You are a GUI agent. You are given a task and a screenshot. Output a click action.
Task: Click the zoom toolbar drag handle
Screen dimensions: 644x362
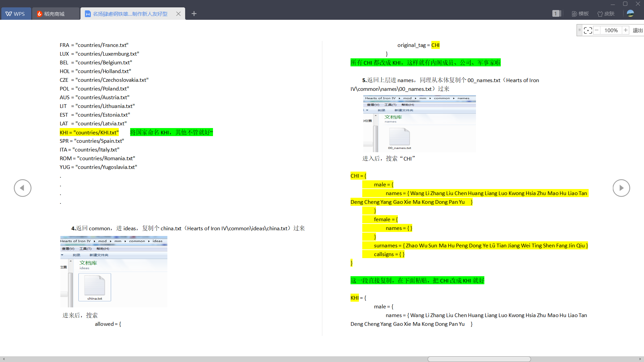point(580,30)
